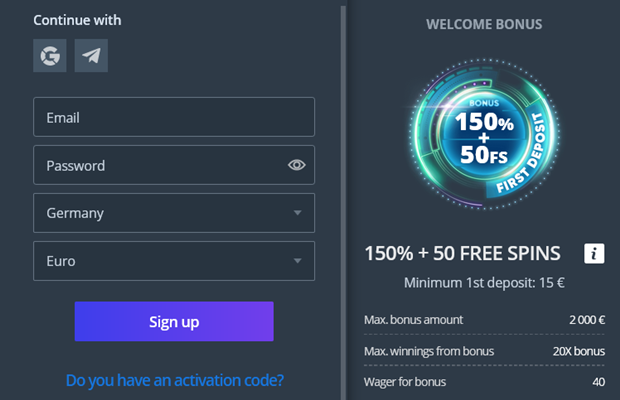Click the WELCOME BONUS heading
The width and height of the screenshot is (620, 400).
pos(484,24)
